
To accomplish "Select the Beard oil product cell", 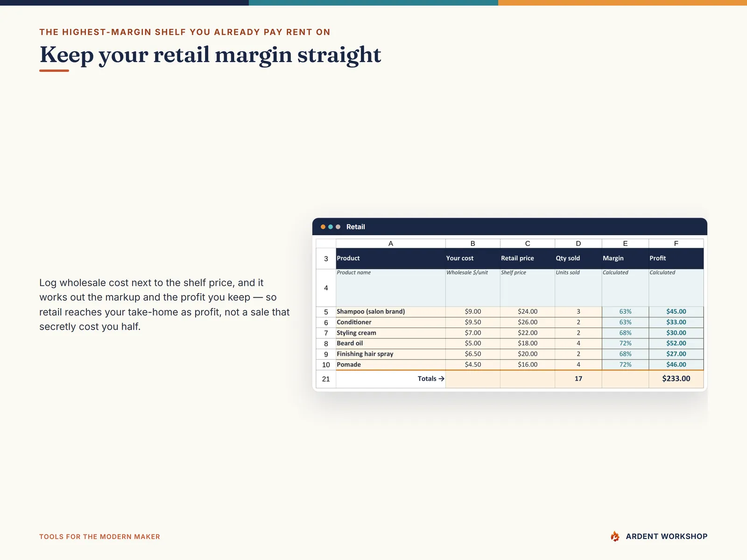I will coord(391,343).
